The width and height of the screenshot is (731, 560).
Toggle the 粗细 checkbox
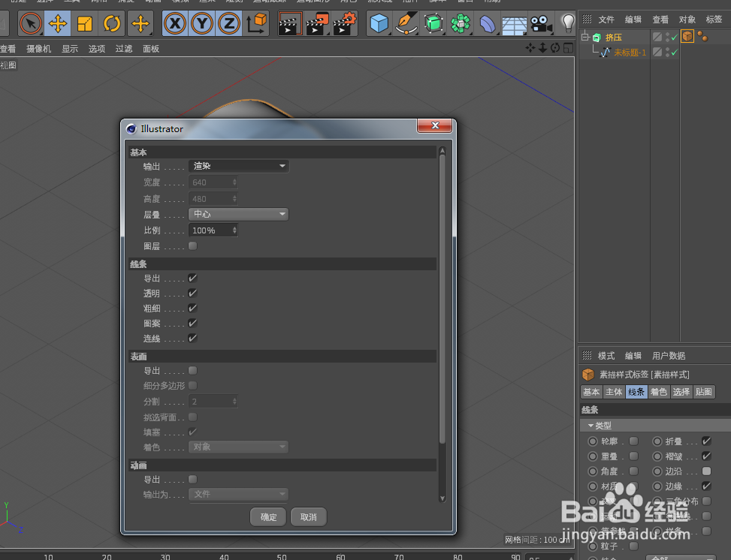192,308
